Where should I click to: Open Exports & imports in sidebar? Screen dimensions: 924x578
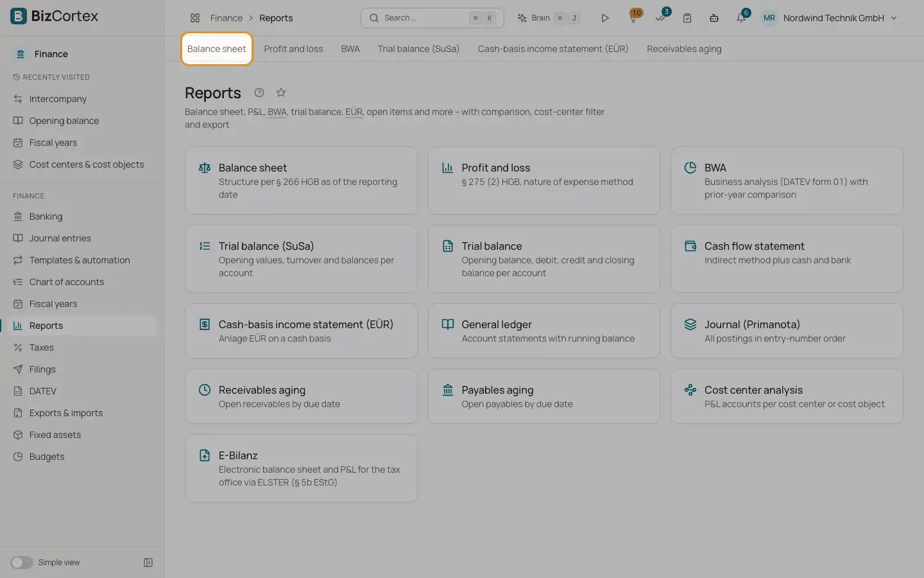point(82,413)
